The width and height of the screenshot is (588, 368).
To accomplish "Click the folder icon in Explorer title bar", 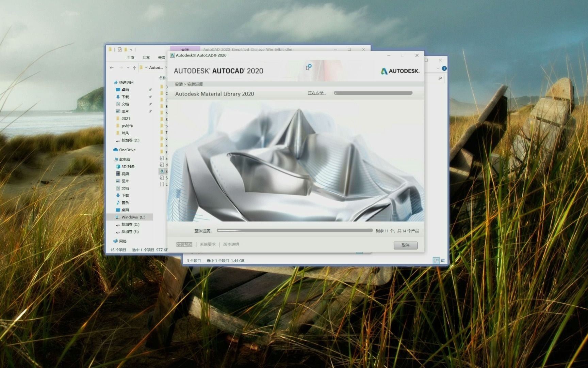I will pos(110,49).
